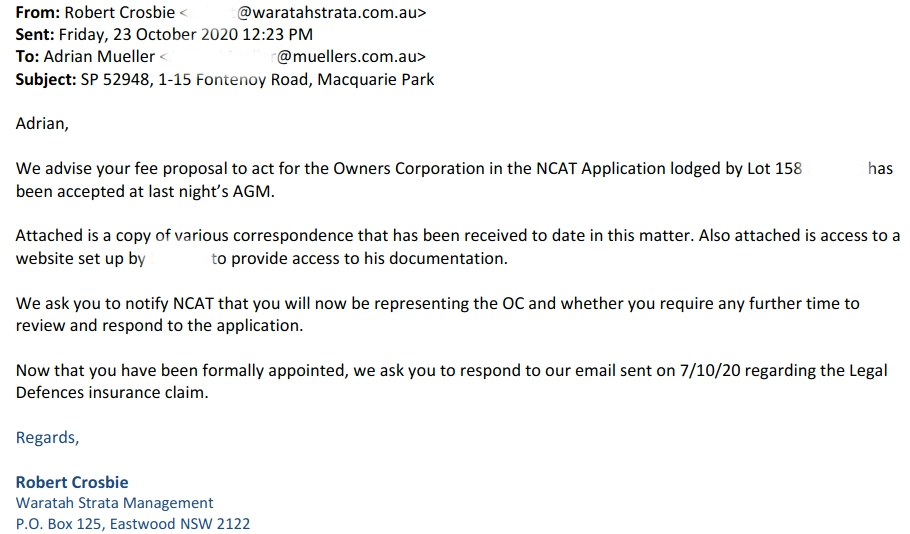The height and width of the screenshot is (534, 910).
Task: Click the recipient name Adrian Mueller
Action: (99, 57)
